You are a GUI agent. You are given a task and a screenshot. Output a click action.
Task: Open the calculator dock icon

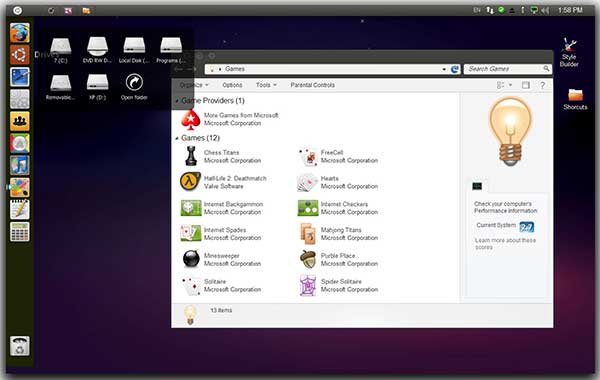[x=20, y=232]
